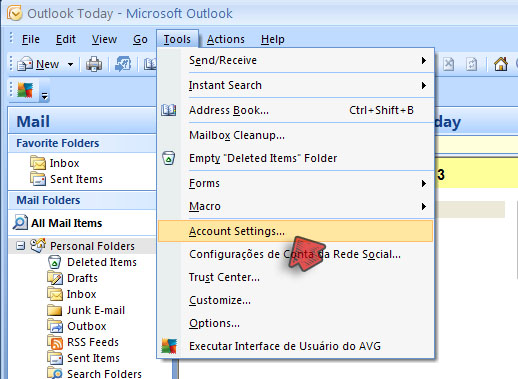518x379 pixels.
Task: Click the AVG icon in Tools menu
Action: tap(169, 346)
